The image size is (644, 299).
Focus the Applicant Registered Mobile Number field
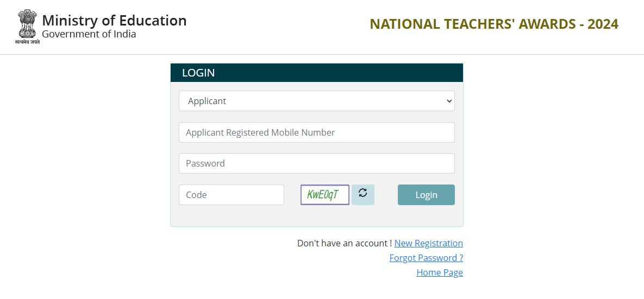[x=317, y=132]
